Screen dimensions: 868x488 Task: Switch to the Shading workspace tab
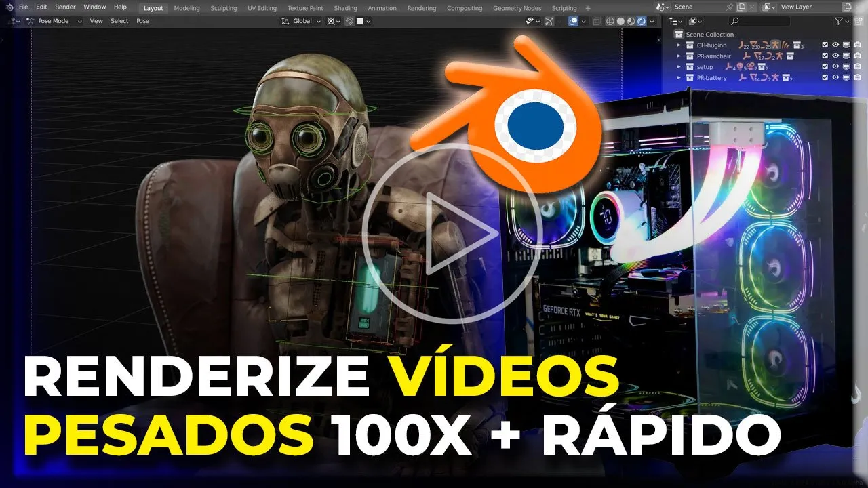[x=346, y=7]
